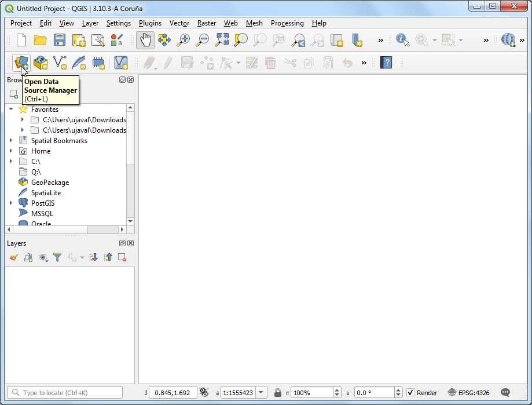This screenshot has width=532, height=405.
Task: Click Collapse All icon in Layers
Action: (x=108, y=257)
